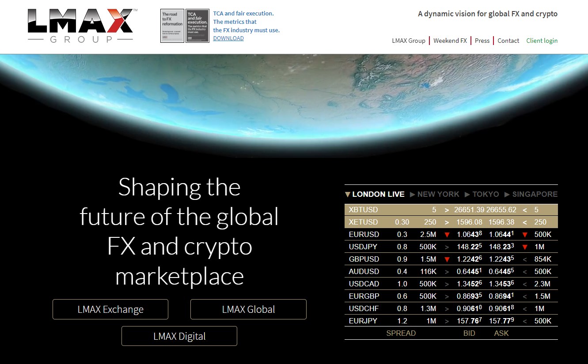This screenshot has height=364, width=588.
Task: Click the XETUSD instrument name
Action: 364,222
